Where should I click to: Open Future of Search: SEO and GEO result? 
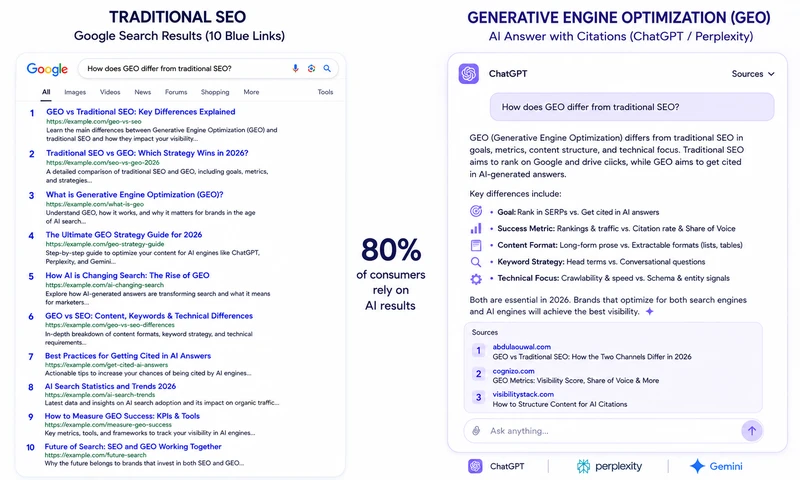click(133, 446)
